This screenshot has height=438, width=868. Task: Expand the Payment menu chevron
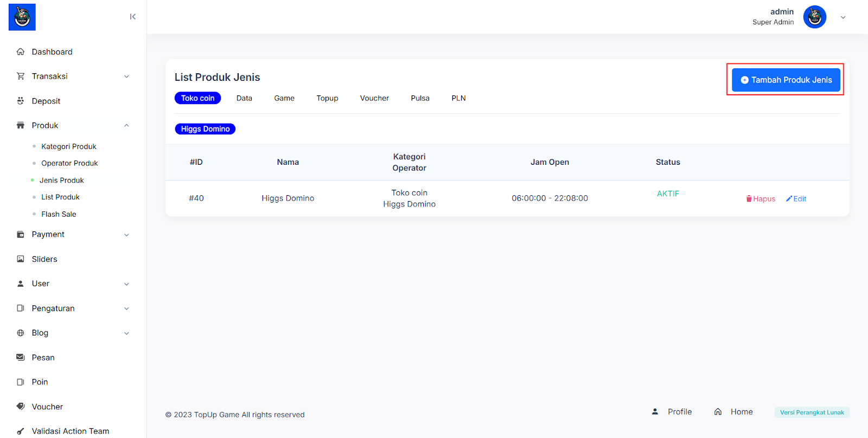[126, 235]
